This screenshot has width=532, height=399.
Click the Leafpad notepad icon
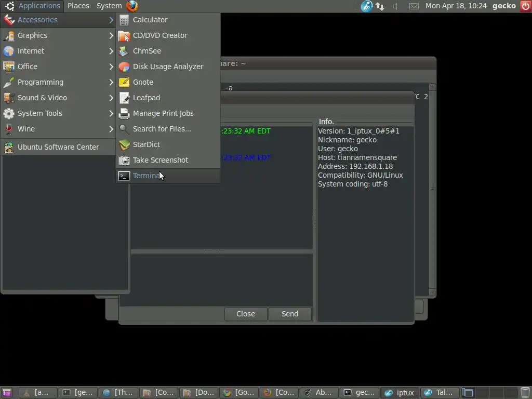[124, 98]
